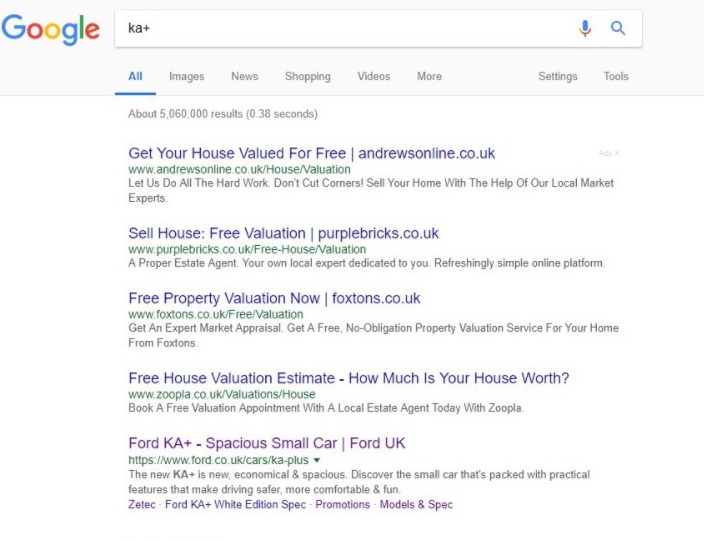Open the search Tools options
Image resolution: width=704 pixels, height=542 pixels.
point(616,76)
